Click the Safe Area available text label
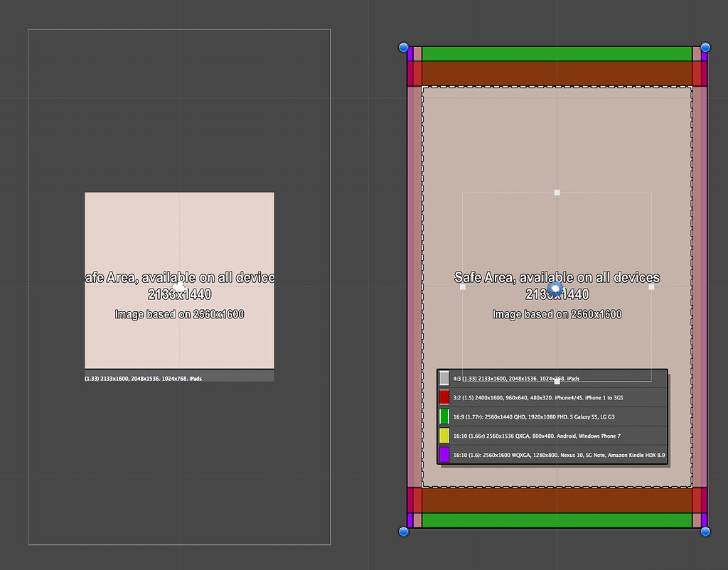Viewport: 728px width, 570px height. pyautogui.click(x=557, y=277)
